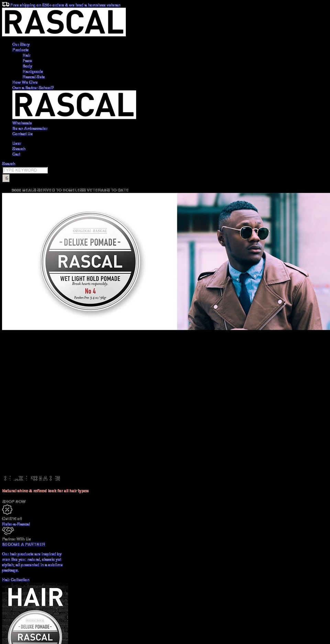Open the hair products description link

(x=32, y=562)
